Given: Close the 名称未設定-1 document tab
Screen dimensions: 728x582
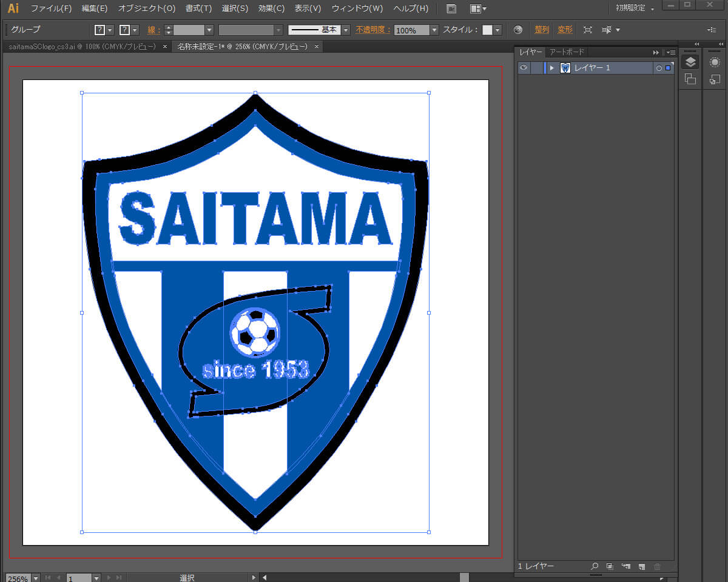Looking at the screenshot, I should 317,47.
